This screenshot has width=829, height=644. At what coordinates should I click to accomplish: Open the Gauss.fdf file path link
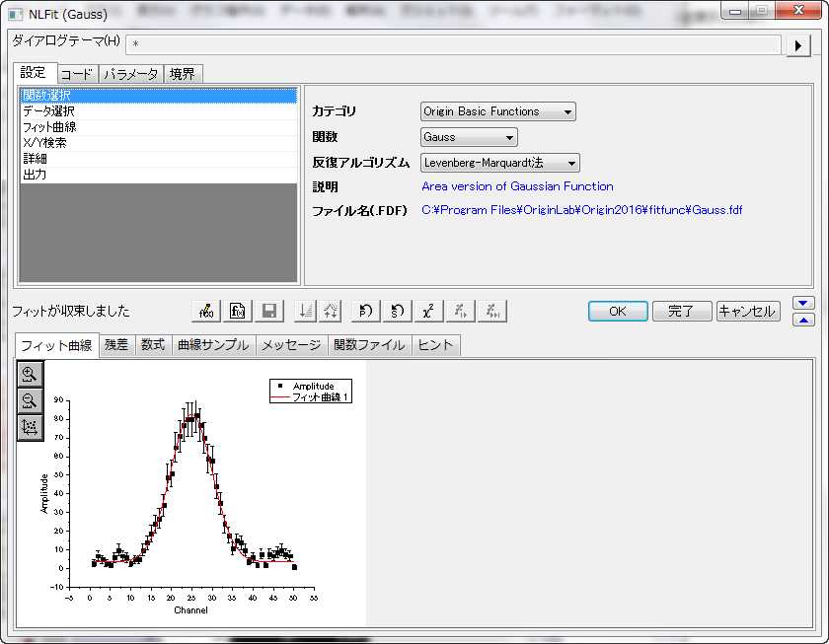582,210
